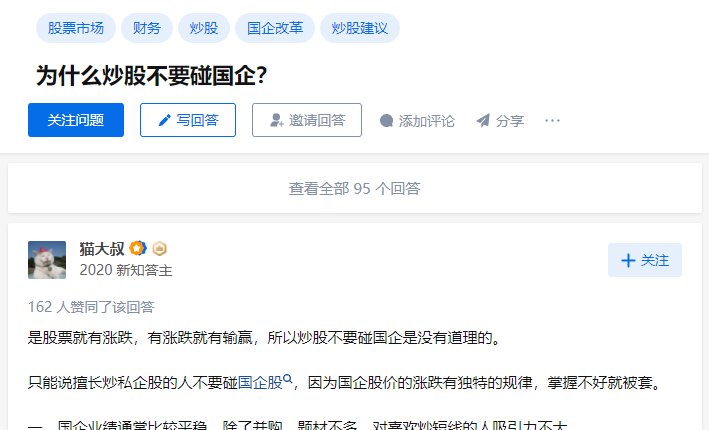Follow author 猫大叔 with the 关注 button
709x430 pixels.
[645, 260]
